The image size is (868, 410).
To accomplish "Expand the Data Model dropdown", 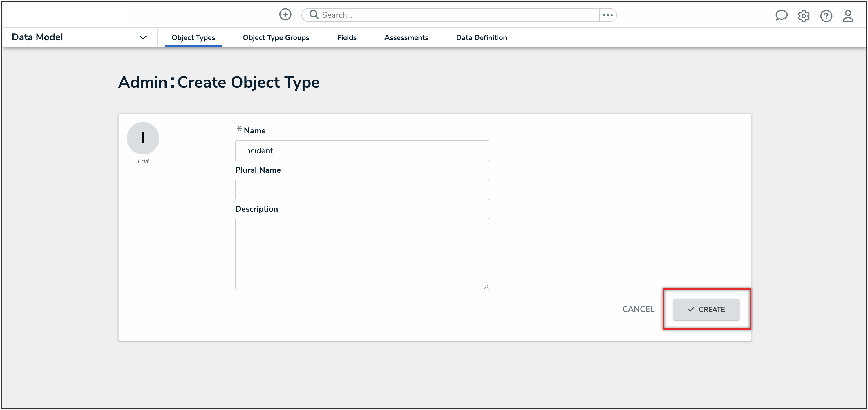I will [x=143, y=37].
